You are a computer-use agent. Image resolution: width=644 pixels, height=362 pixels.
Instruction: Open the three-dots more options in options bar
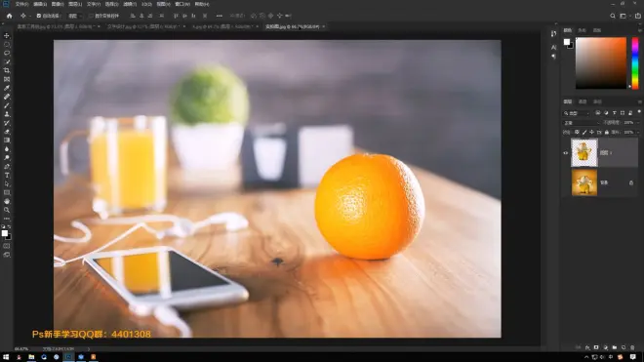219,16
